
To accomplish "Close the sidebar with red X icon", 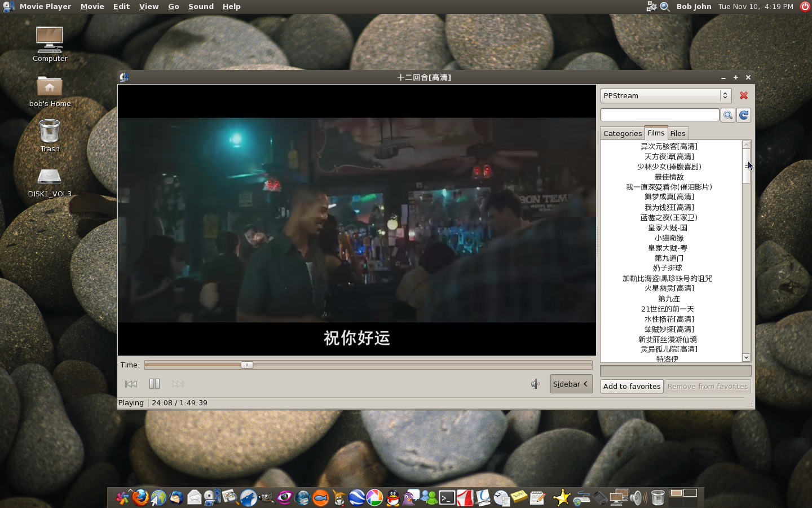I will pos(744,95).
